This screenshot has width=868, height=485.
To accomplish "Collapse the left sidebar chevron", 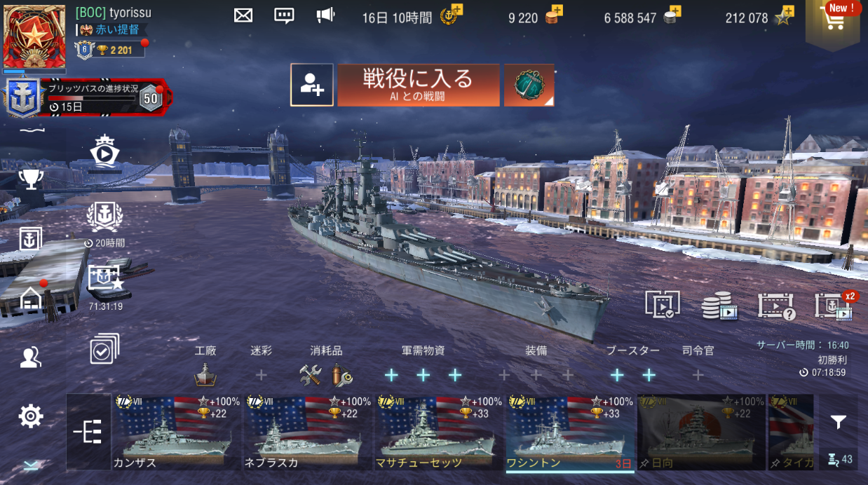I will click(x=31, y=465).
